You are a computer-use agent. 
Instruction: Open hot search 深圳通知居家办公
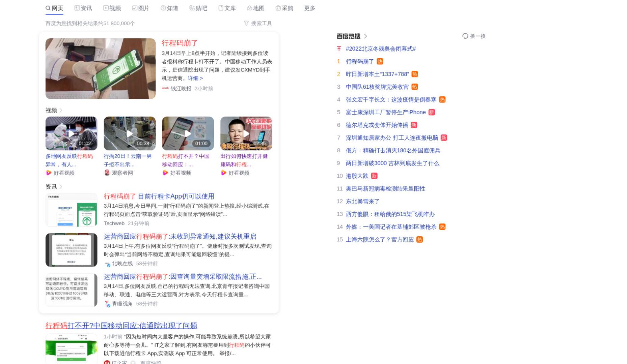tap(392, 138)
